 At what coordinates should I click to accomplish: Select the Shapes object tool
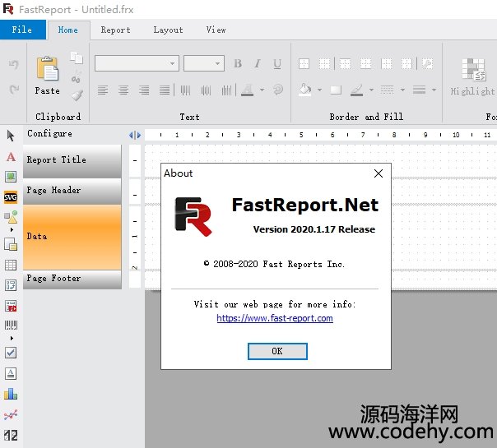click(x=11, y=217)
